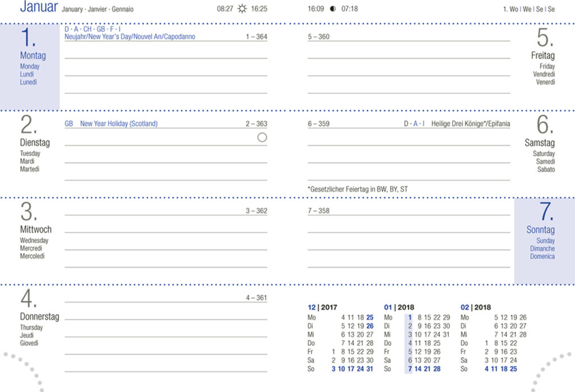This screenshot has height=392, width=575.
Task: Click the moonrise time 16:09
Action: (x=316, y=9)
